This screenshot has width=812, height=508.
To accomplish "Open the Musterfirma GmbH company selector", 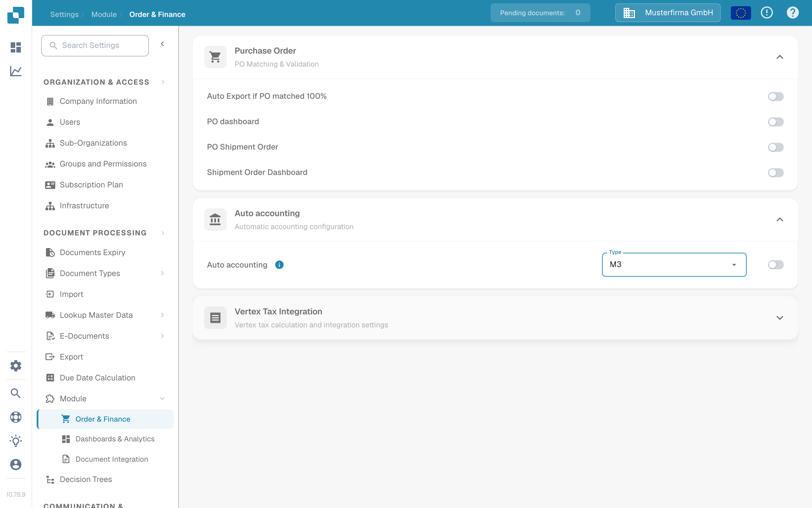I will click(x=668, y=13).
